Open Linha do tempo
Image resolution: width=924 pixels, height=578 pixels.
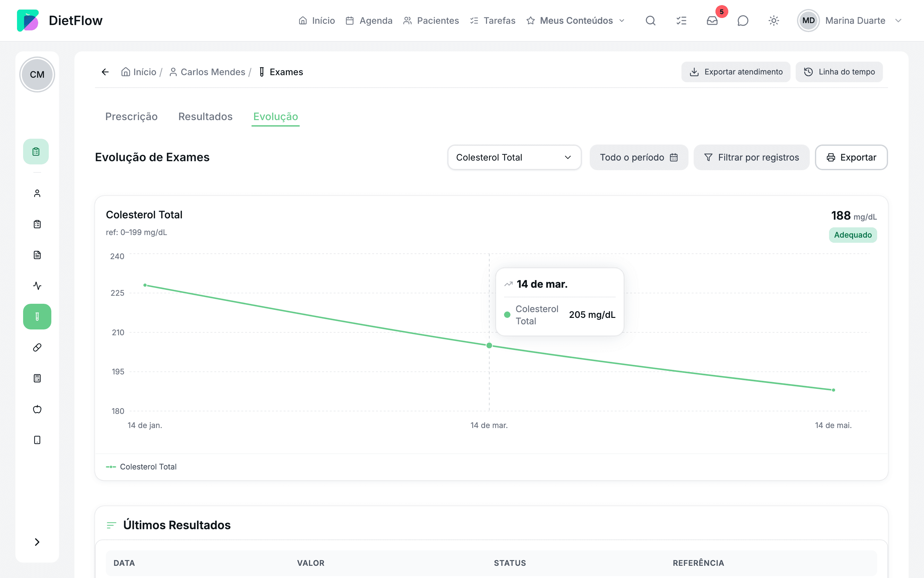pyautogui.click(x=839, y=72)
